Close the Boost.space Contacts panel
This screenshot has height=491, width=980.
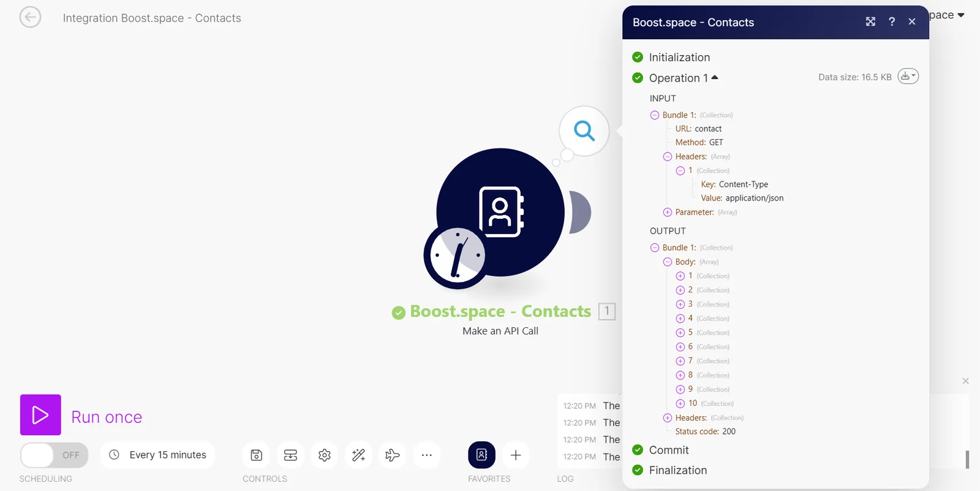912,21
